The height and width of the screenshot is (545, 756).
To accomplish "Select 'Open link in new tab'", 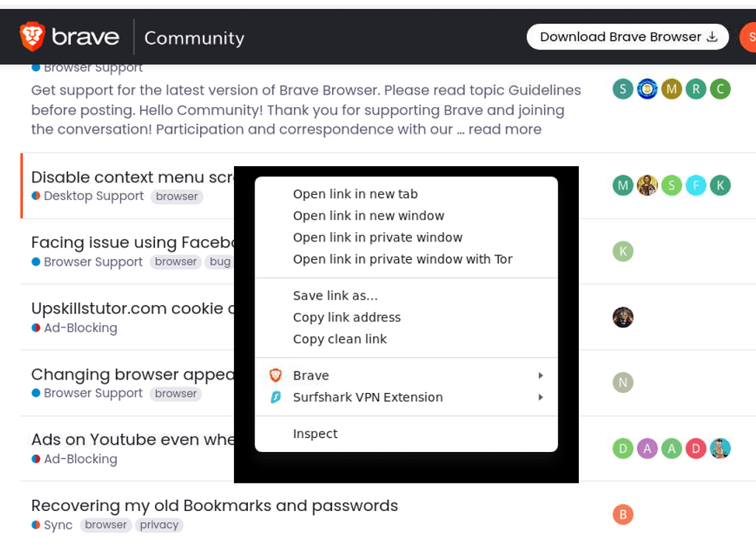I will point(355,193).
